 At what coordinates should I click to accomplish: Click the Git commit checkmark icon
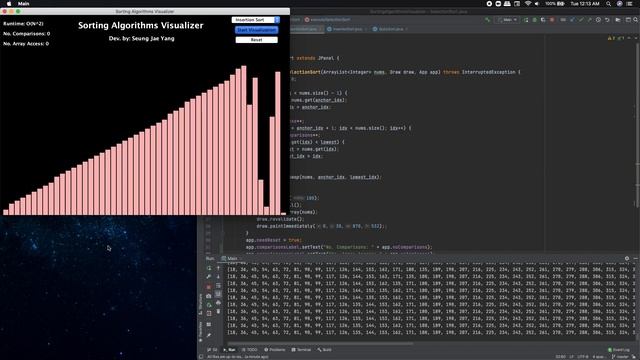coord(581,20)
